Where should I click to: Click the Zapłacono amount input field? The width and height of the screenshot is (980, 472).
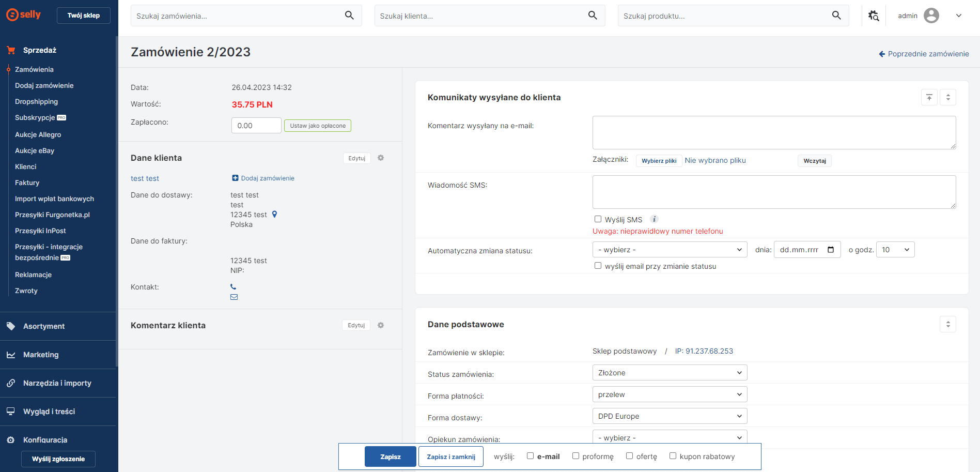tap(256, 126)
